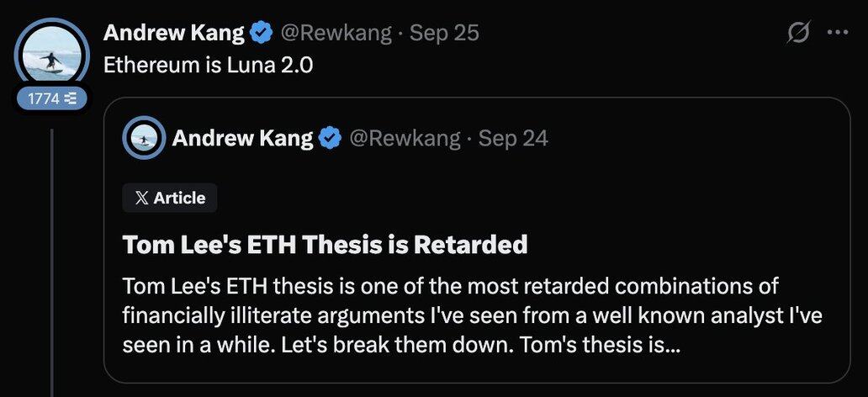The height and width of the screenshot is (397, 868).
Task: Open the Article tag in the quoted post
Action: [170, 198]
